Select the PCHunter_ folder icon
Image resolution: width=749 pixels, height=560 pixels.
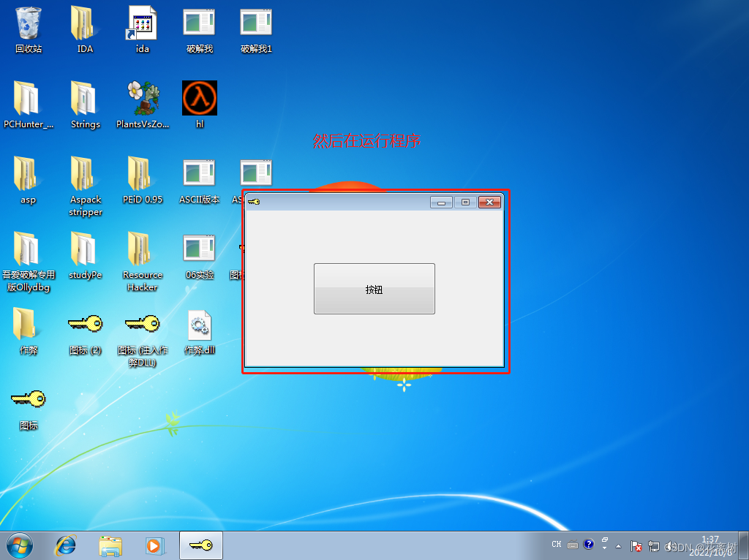pos(29,105)
